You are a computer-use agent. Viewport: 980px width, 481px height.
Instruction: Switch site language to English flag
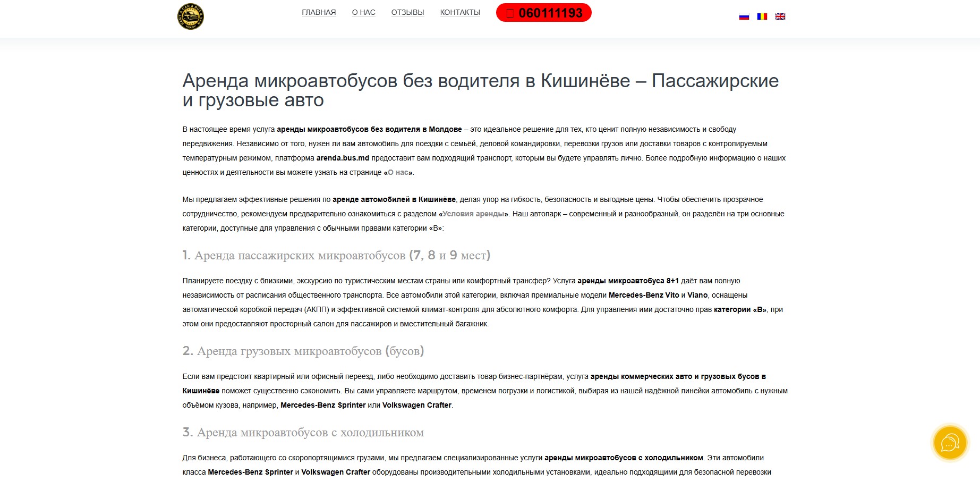[x=780, y=16]
